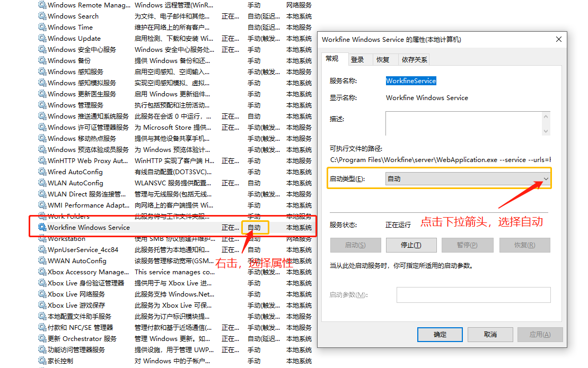The image size is (588, 368).
Task: Click description scrollbar up arrow
Action: coord(546,116)
